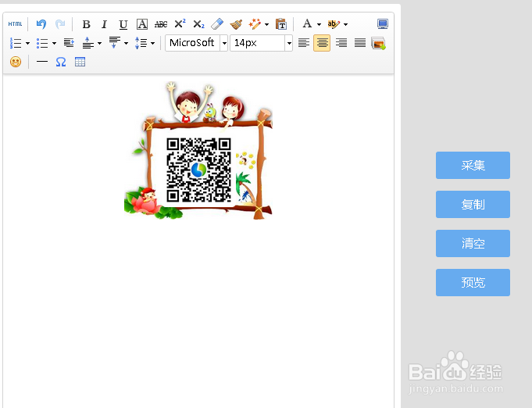The width and height of the screenshot is (532, 408).
Task: Open bullet list style dropdown
Action: [54, 43]
